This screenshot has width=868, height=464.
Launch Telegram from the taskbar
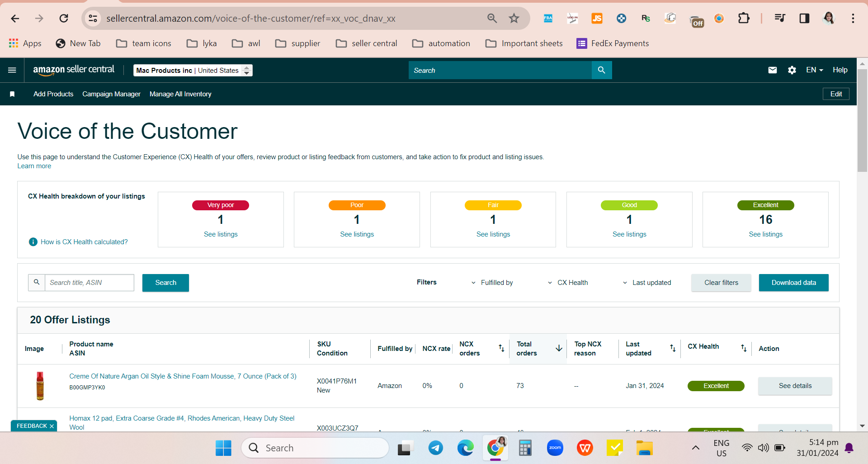coord(436,448)
